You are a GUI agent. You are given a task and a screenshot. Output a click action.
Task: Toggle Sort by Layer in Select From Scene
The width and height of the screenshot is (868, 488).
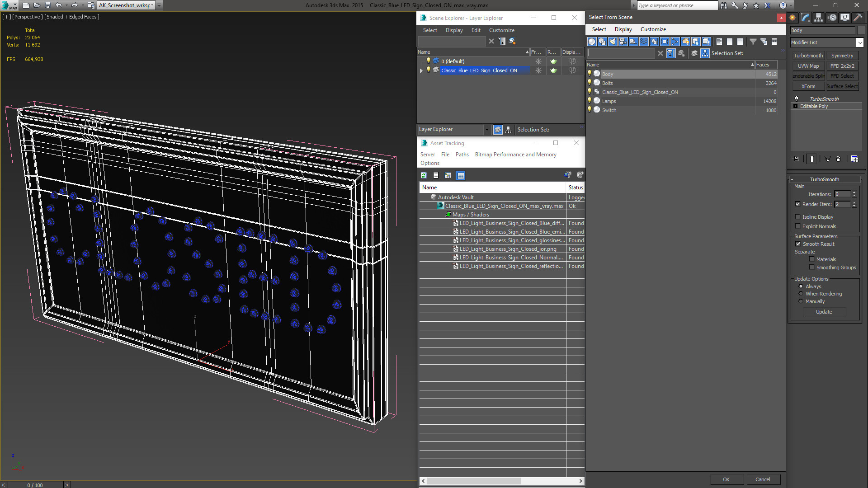(x=694, y=53)
